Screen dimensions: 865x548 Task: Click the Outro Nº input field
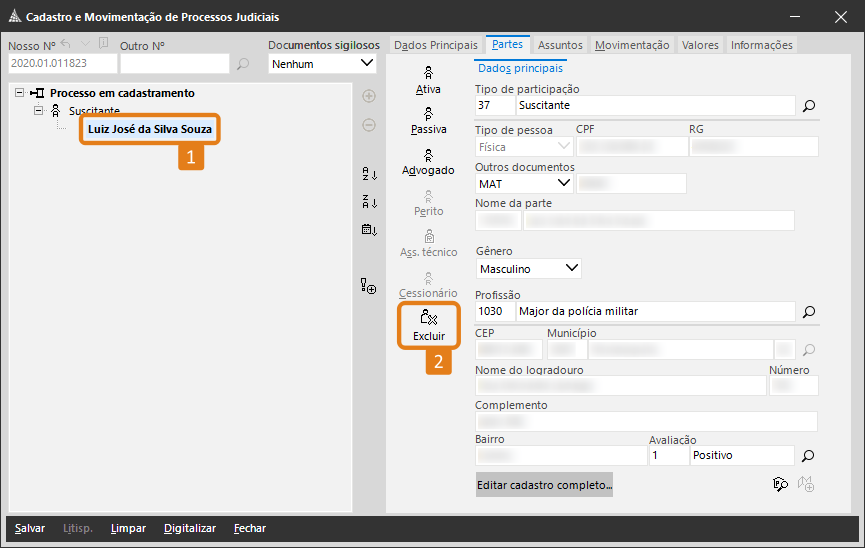pyautogui.click(x=174, y=64)
